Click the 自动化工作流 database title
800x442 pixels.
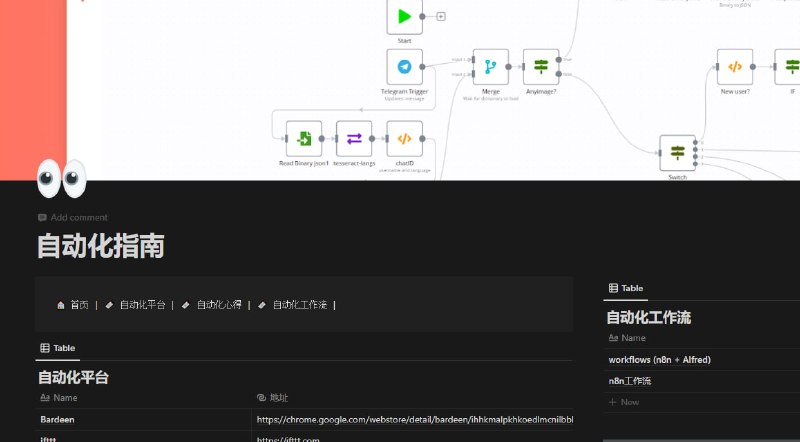(648, 317)
